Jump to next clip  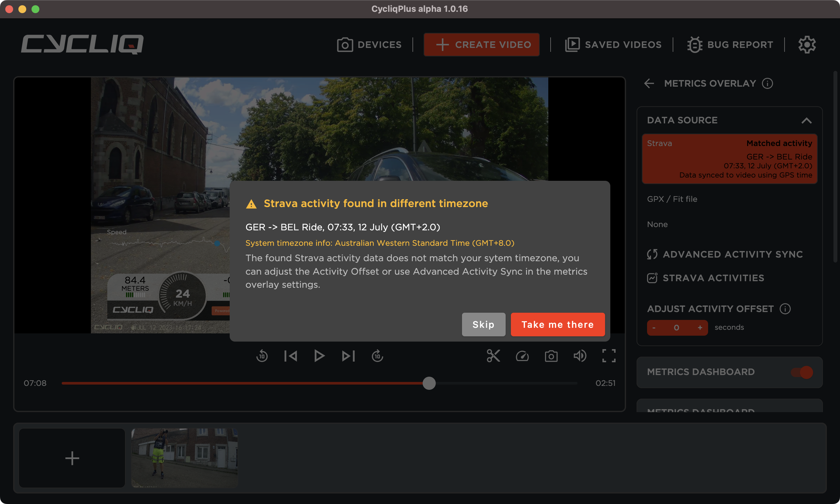point(348,356)
